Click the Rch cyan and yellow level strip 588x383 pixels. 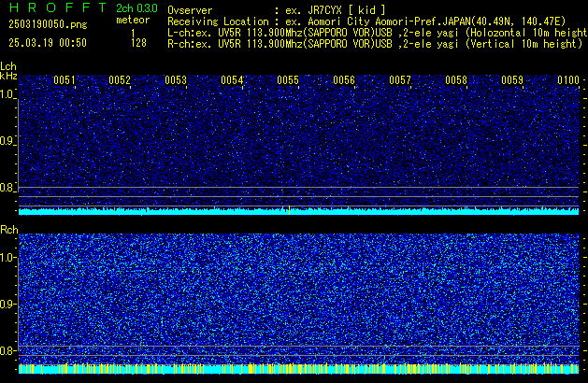click(x=299, y=369)
